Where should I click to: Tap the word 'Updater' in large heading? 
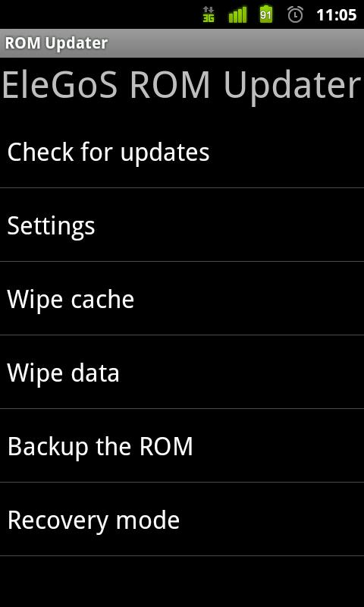pos(293,86)
